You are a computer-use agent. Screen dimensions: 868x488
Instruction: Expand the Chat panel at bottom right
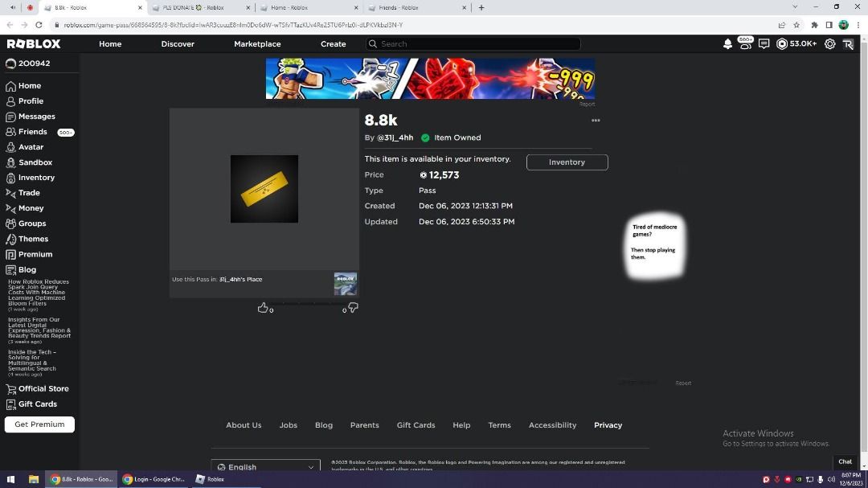(x=845, y=461)
